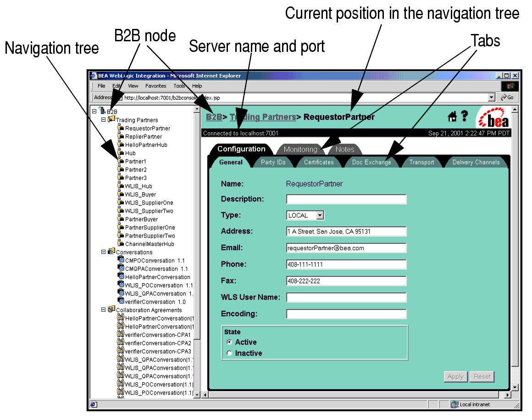The height and width of the screenshot is (420, 532).
Task: Follow the Trading Partners breadcrumb link
Action: (263, 117)
